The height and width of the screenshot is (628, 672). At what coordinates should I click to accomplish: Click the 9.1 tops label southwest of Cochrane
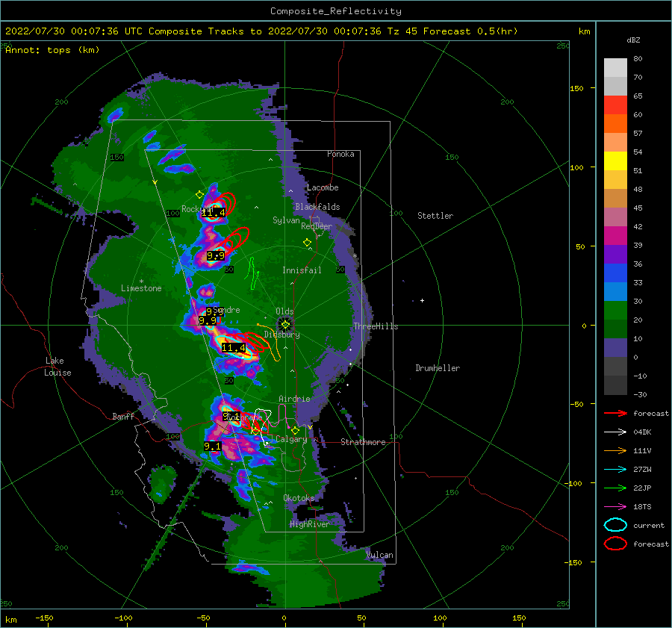coord(213,447)
